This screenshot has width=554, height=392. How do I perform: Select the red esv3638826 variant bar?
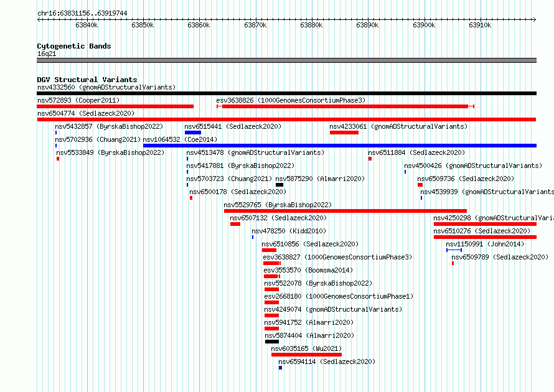click(x=345, y=106)
